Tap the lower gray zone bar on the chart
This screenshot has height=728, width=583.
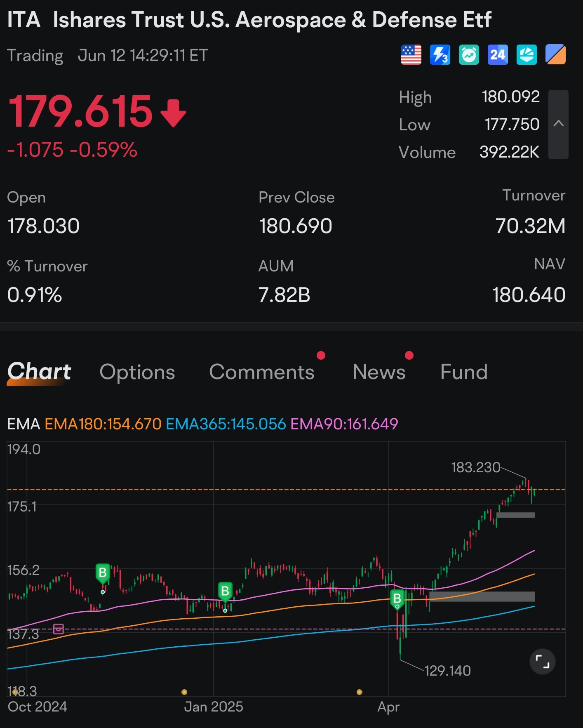click(482, 596)
